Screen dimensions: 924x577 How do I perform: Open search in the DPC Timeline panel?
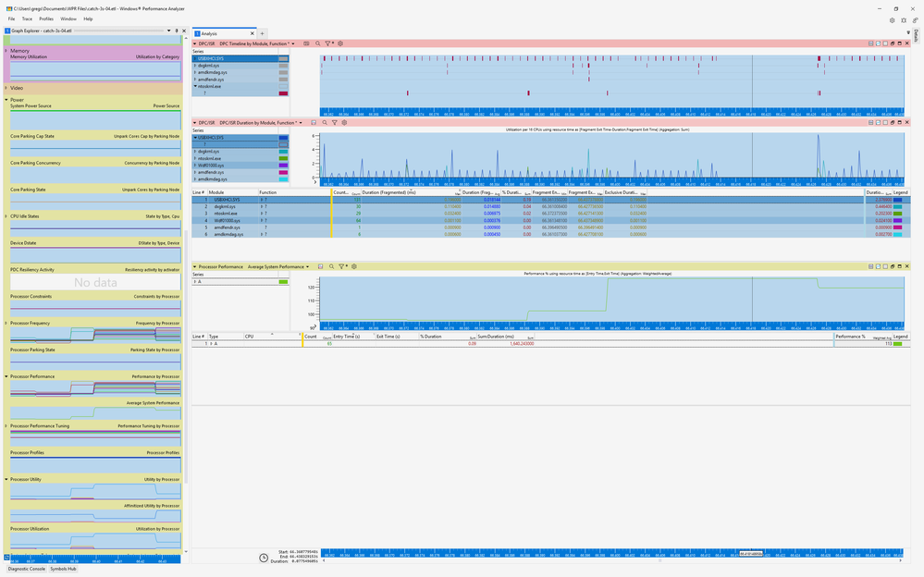317,43
